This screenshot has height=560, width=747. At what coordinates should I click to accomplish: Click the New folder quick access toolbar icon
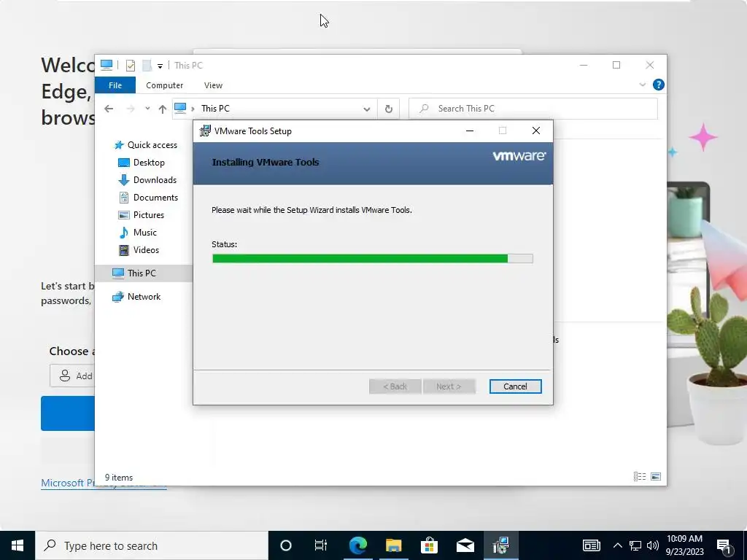[147, 65]
